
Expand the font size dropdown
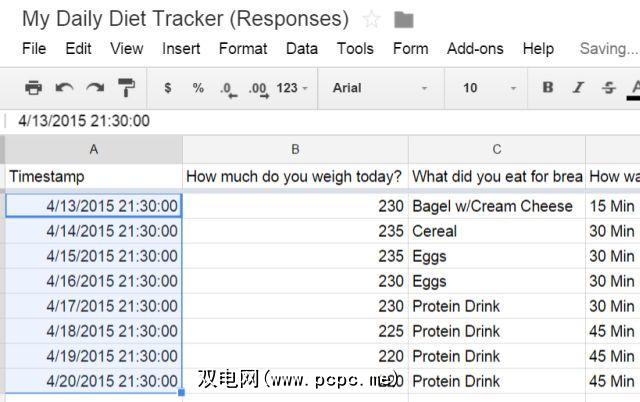click(x=490, y=88)
